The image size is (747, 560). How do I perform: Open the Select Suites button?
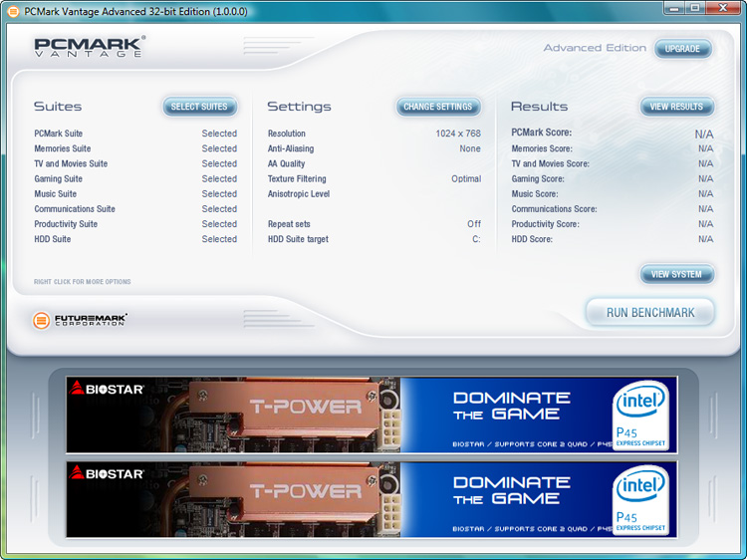coord(199,107)
